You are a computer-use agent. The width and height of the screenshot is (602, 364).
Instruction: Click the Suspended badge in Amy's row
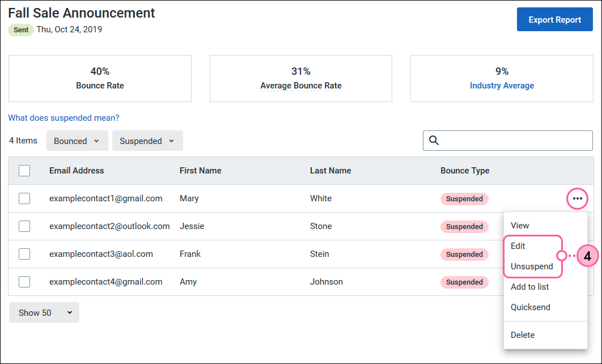click(x=464, y=282)
